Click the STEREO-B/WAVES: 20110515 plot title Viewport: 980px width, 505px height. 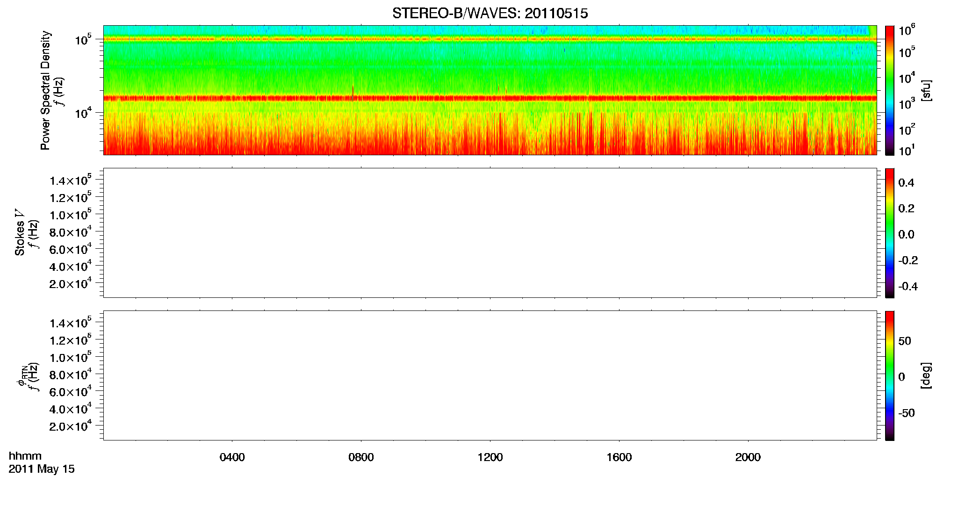pyautogui.click(x=490, y=14)
